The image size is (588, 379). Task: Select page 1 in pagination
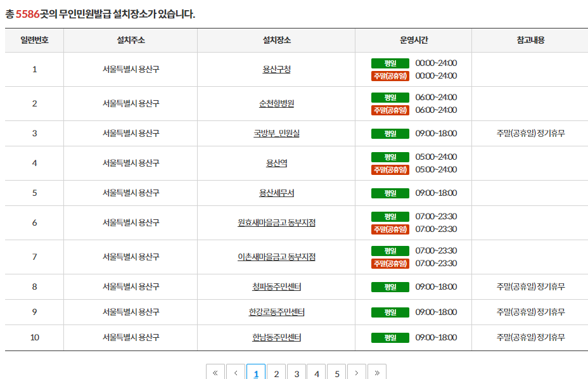click(x=256, y=373)
